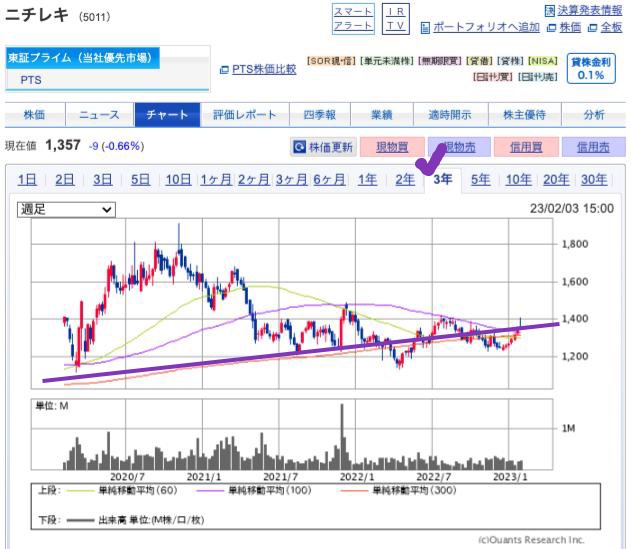This screenshot has width=631, height=549.
Task: Switch to the ニュース tab
Action: (99, 115)
